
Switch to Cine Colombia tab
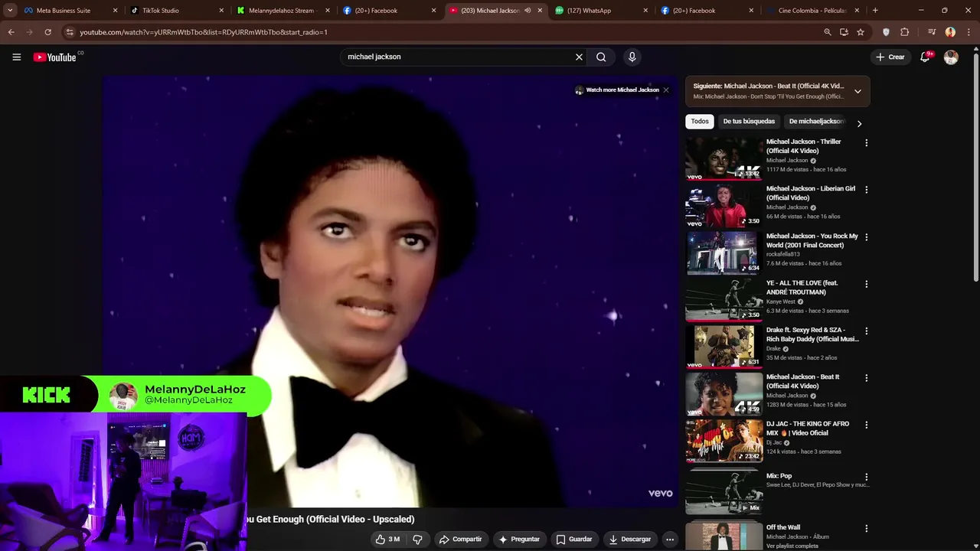coord(812,11)
